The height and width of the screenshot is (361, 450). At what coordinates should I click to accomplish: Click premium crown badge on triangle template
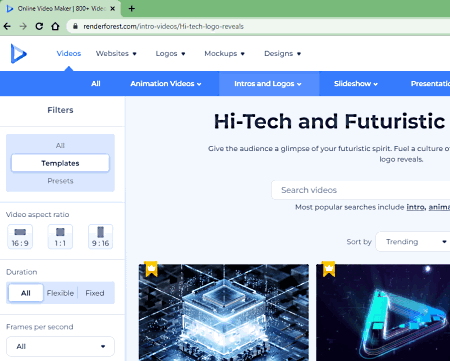(329, 269)
